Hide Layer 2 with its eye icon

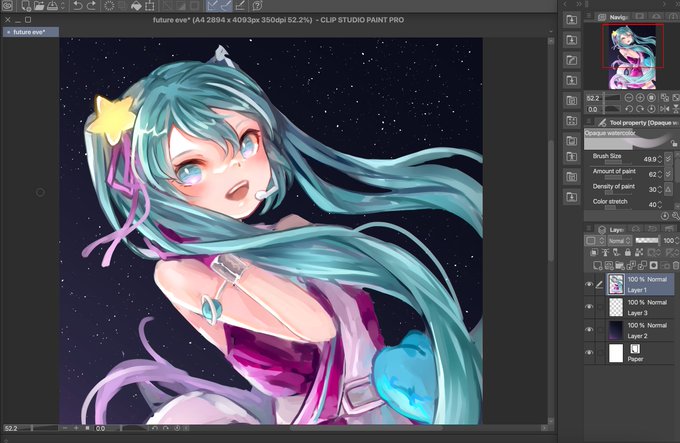tap(589, 329)
